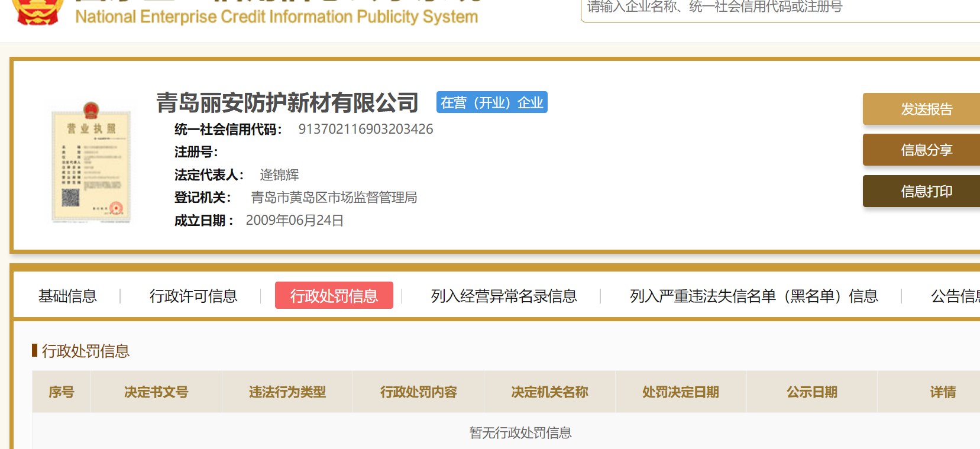Open the business license thumbnail image
This screenshot has width=980, height=449.
91,162
